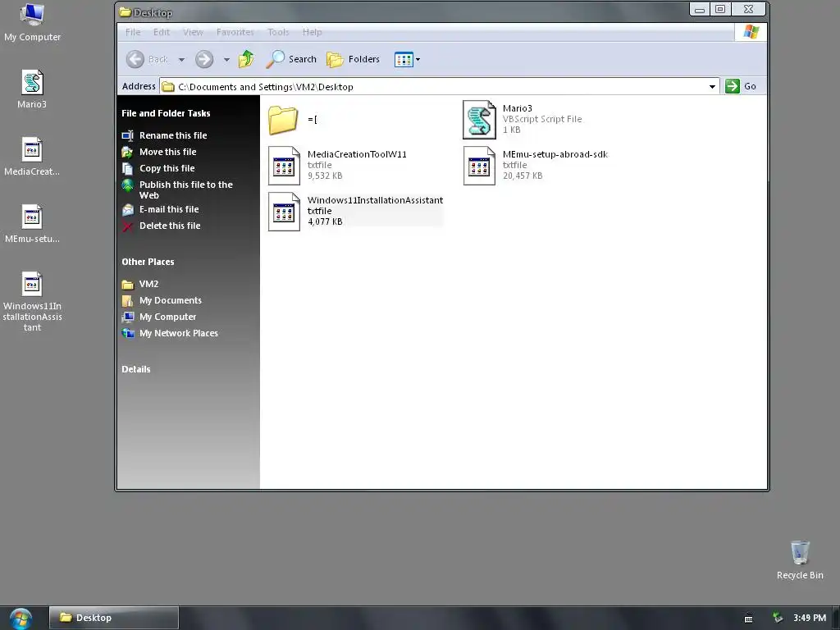Select MediaCreat... desktop icon

click(x=32, y=150)
